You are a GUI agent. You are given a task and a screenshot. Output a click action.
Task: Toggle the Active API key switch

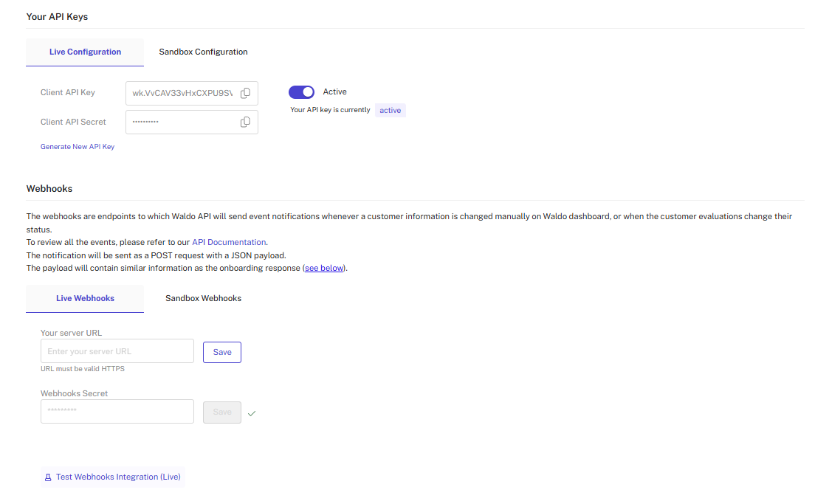(301, 92)
